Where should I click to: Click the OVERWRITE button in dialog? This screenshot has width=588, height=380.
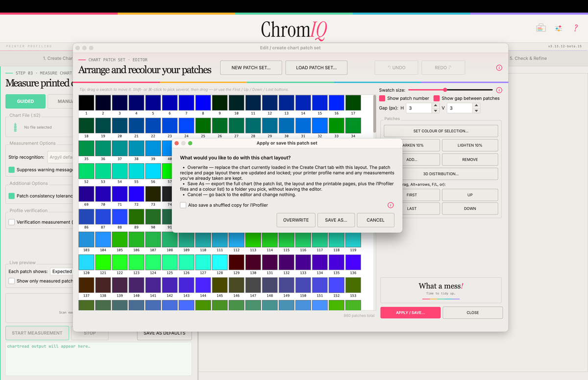pos(296,220)
